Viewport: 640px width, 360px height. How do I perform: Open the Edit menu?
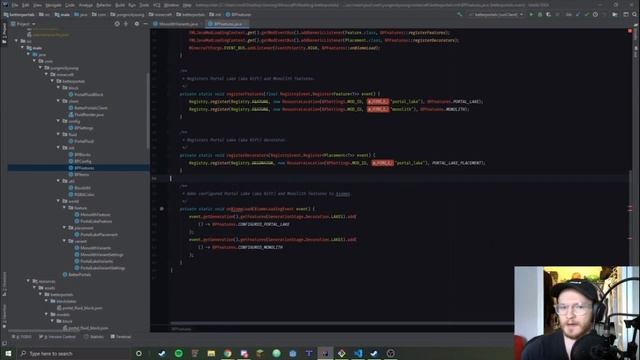click(25, 5)
